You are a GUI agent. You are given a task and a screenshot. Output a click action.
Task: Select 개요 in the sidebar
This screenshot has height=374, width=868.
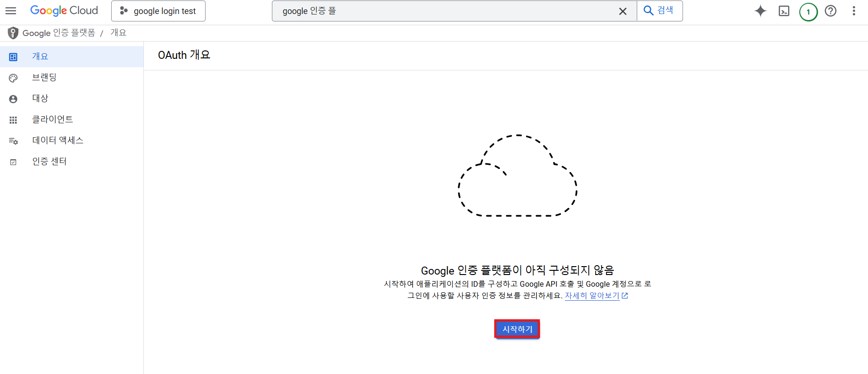pos(71,56)
